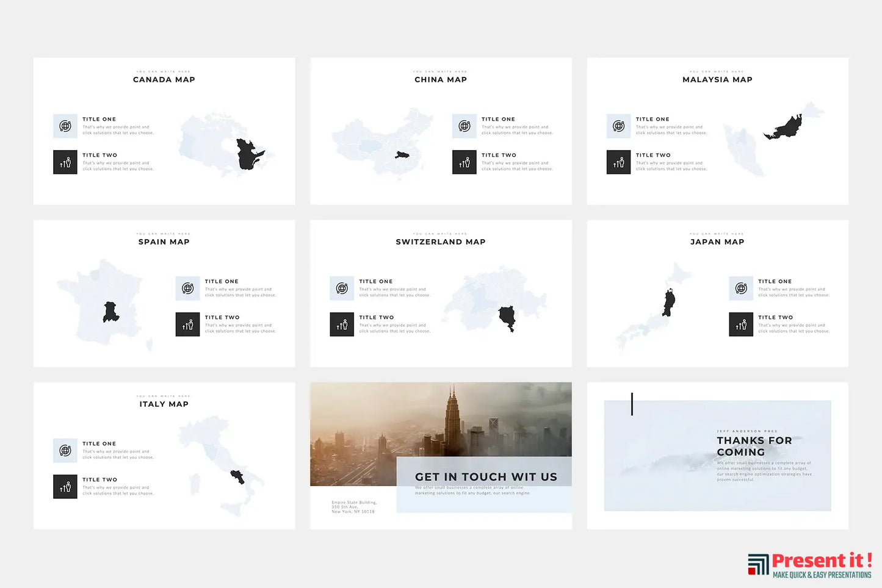Click the Spain Map slide title
The image size is (882, 588).
click(164, 242)
